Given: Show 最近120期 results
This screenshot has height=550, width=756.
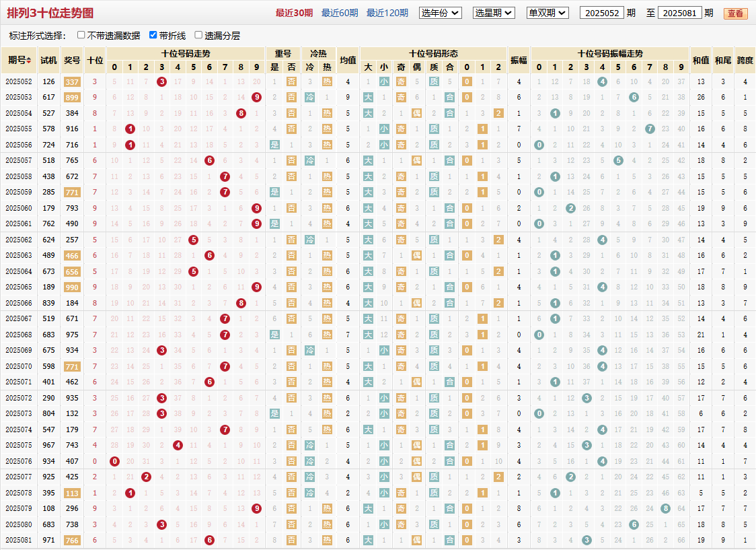Looking at the screenshot, I should click(x=387, y=13).
